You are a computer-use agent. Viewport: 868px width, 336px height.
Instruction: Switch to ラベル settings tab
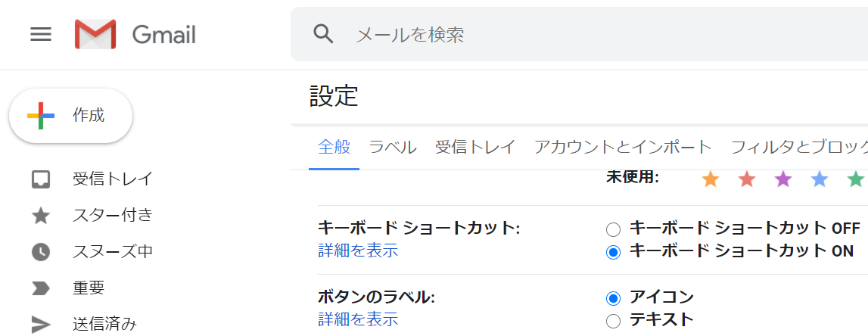click(393, 148)
